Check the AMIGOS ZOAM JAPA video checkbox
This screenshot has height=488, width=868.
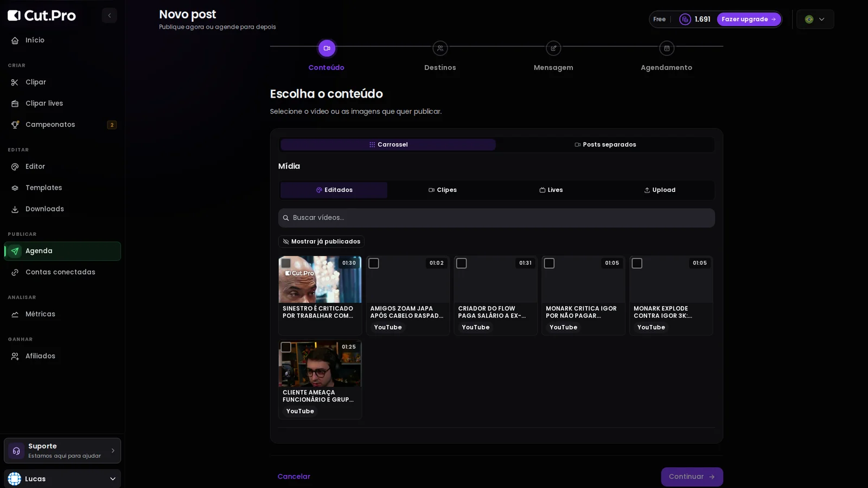(x=374, y=264)
